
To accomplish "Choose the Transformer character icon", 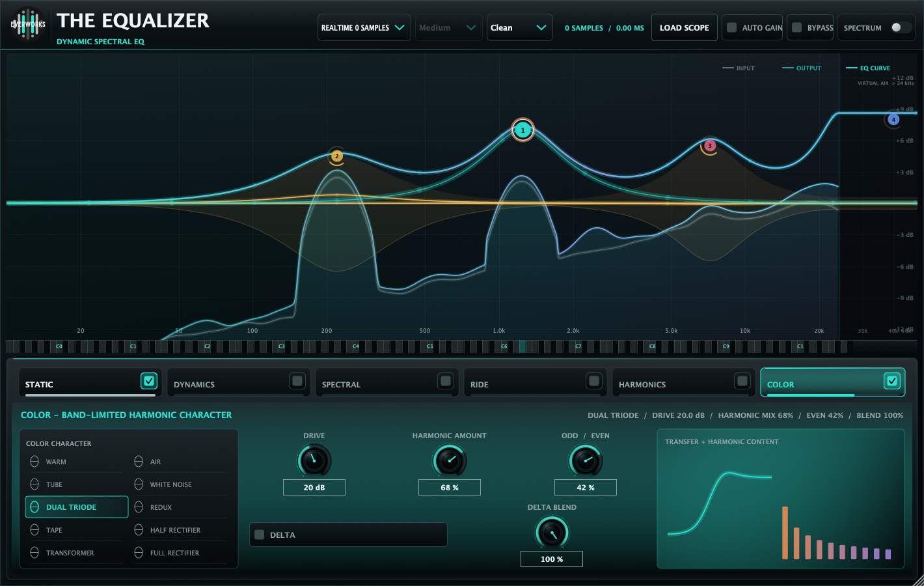I will 34,553.
